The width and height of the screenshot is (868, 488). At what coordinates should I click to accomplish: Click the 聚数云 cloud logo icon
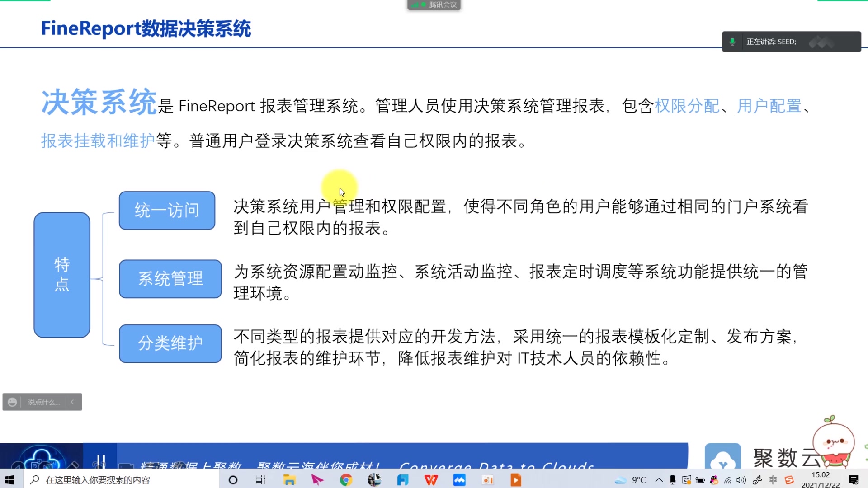click(723, 456)
